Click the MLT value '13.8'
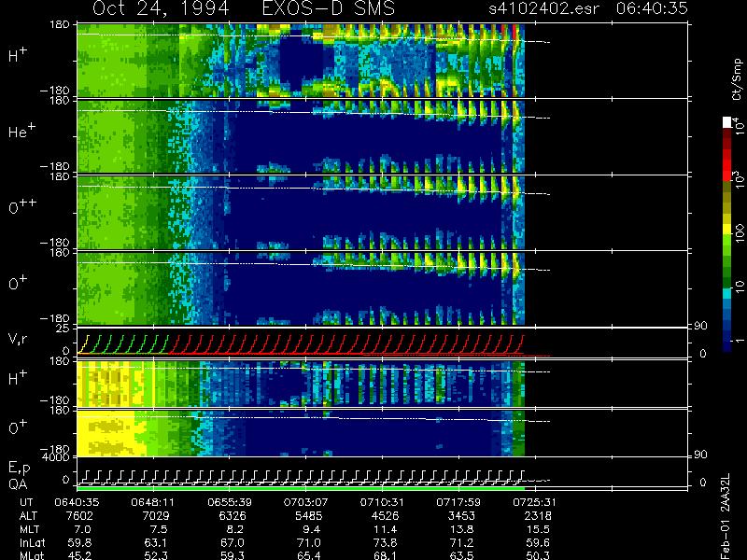 click(461, 529)
